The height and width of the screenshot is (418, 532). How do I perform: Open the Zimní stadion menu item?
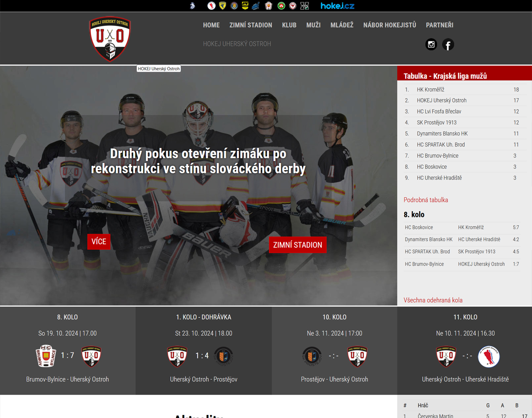point(250,25)
